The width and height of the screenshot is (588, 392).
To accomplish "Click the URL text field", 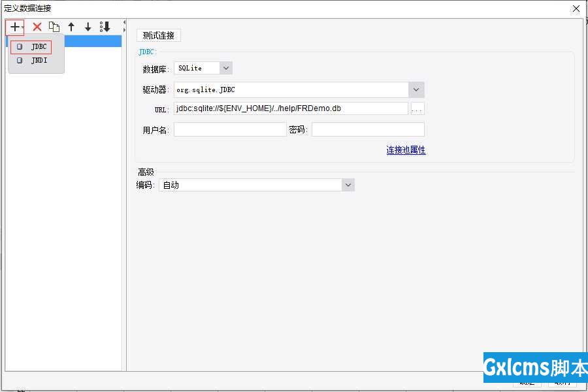I will [x=291, y=108].
